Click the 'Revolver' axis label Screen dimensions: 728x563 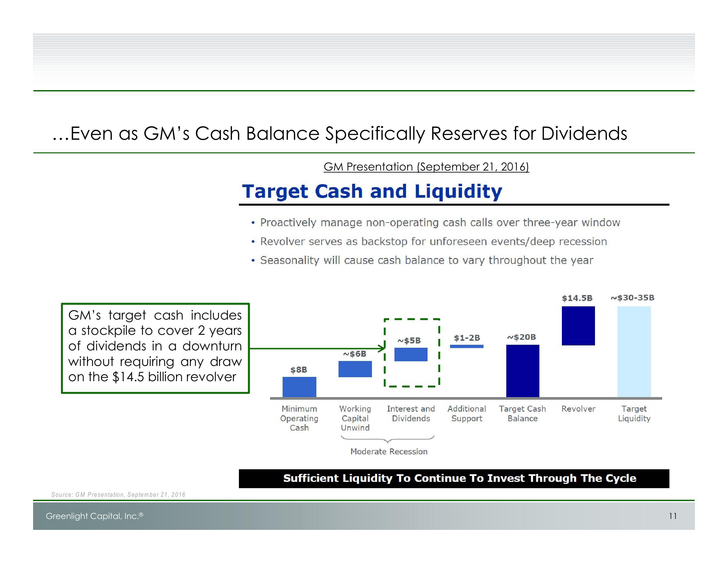coord(578,409)
